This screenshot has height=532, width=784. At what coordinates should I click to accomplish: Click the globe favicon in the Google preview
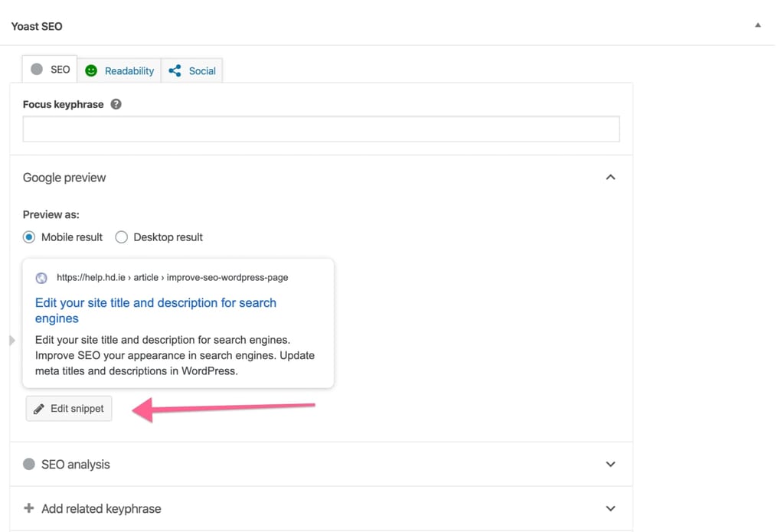pyautogui.click(x=41, y=278)
